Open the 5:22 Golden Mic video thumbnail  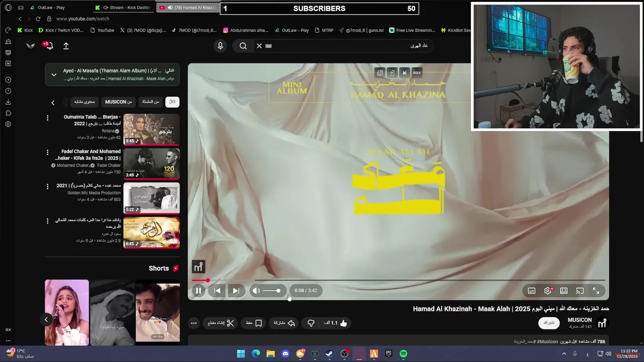(151, 198)
